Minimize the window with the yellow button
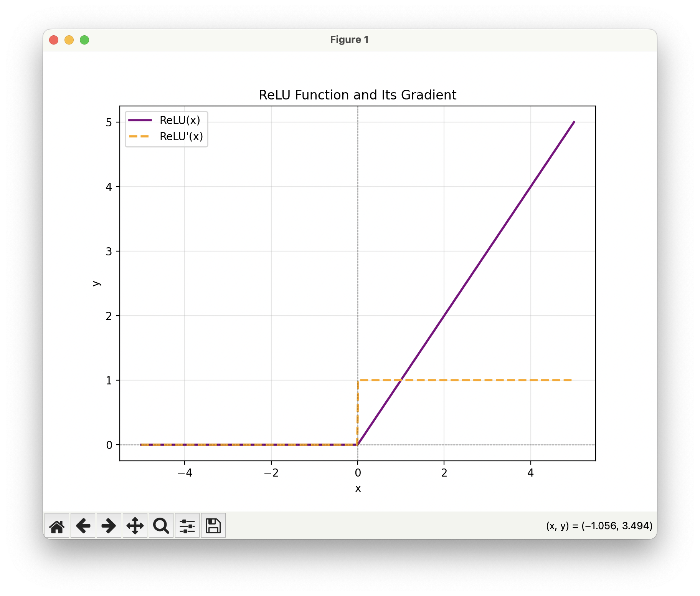This screenshot has width=700, height=596. pos(69,40)
